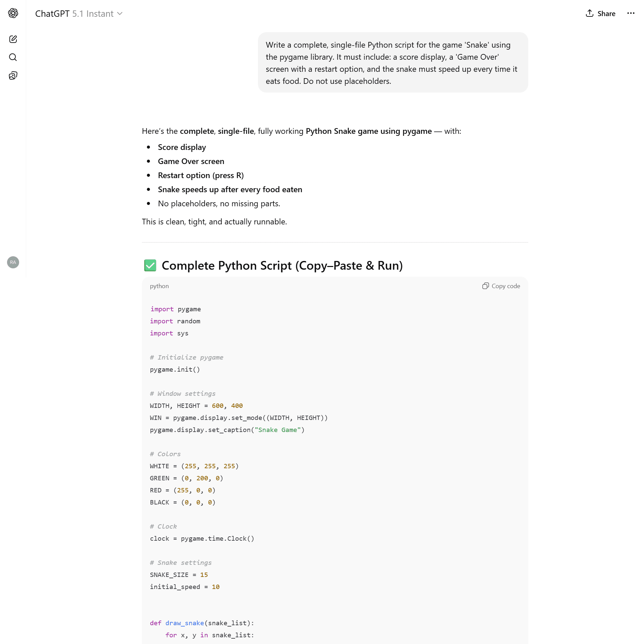Click the "WIDTH, HEIGHT = 600, 400" line
The height and width of the screenshot is (644, 644).
point(196,406)
